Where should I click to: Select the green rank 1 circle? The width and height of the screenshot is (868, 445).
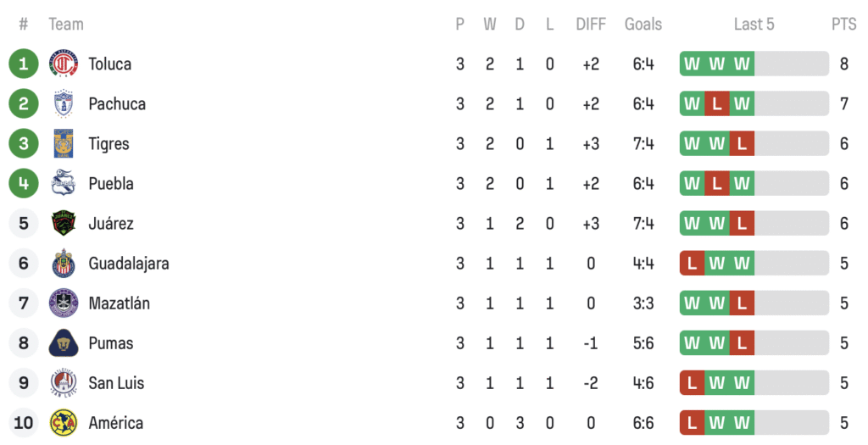click(23, 64)
